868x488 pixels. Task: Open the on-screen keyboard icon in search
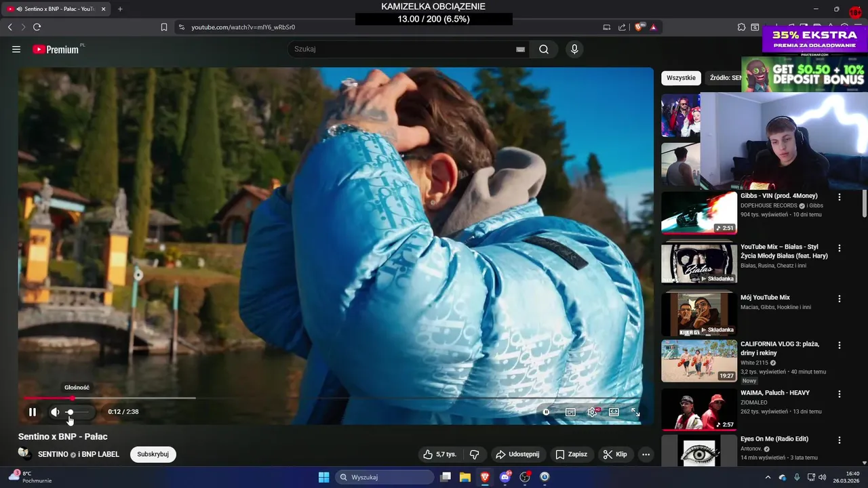pos(520,49)
